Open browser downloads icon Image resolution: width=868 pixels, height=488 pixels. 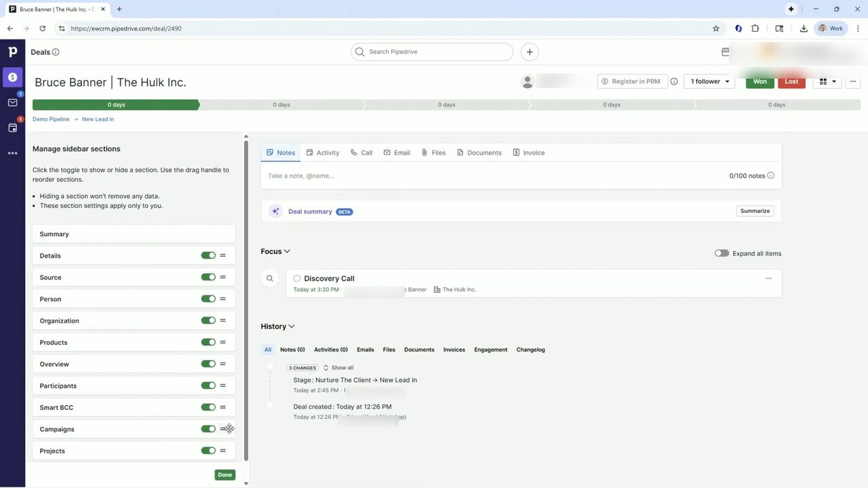coord(803,28)
